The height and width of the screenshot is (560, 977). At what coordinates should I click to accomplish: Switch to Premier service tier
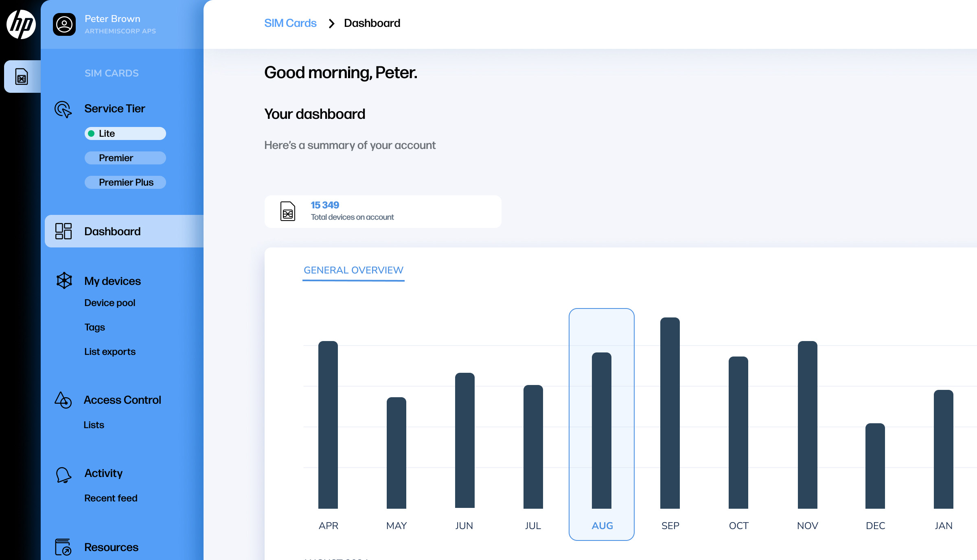point(125,158)
